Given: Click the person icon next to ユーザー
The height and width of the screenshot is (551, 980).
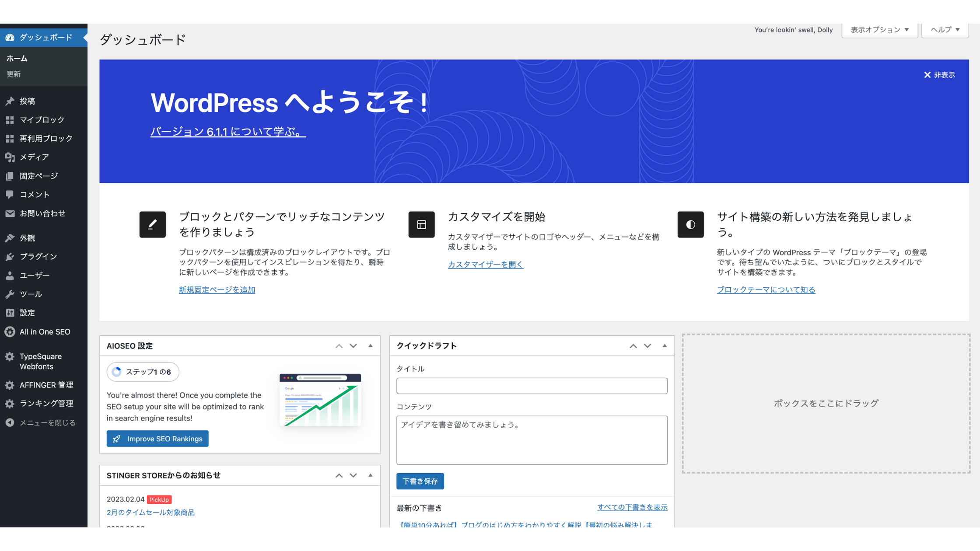Looking at the screenshot, I should pos(10,275).
